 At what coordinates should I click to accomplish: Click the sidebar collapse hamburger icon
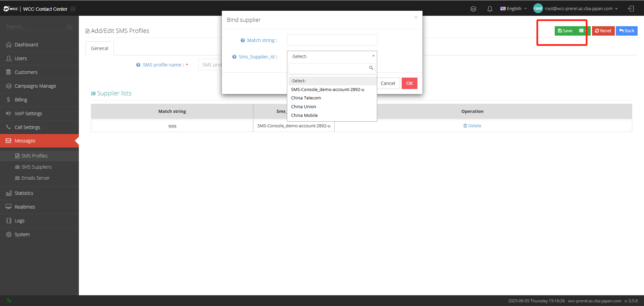coord(73,9)
